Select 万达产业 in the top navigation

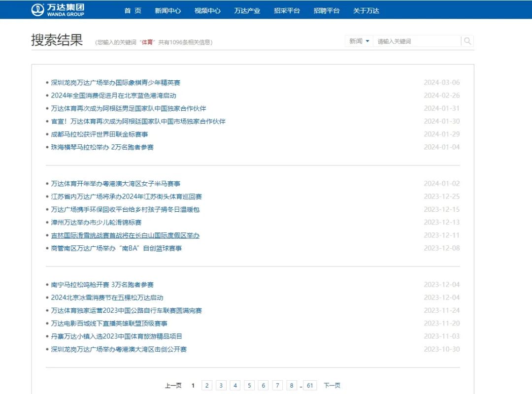[x=247, y=10]
